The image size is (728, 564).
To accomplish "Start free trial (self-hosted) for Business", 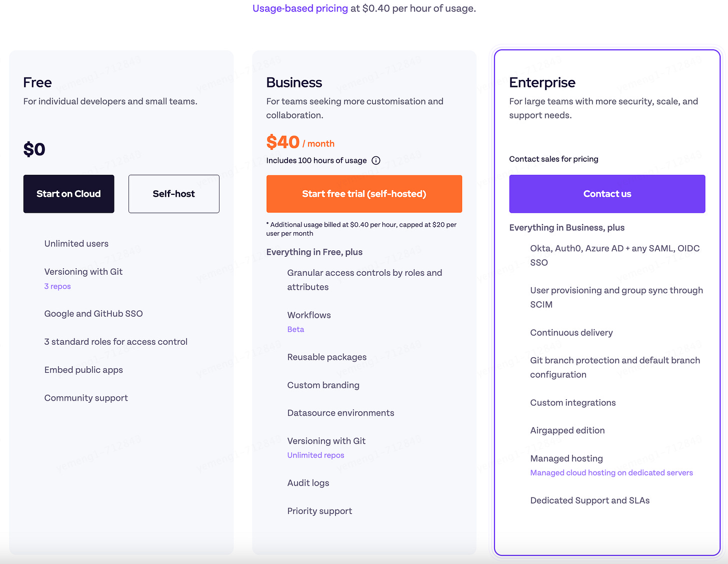I will tap(364, 194).
